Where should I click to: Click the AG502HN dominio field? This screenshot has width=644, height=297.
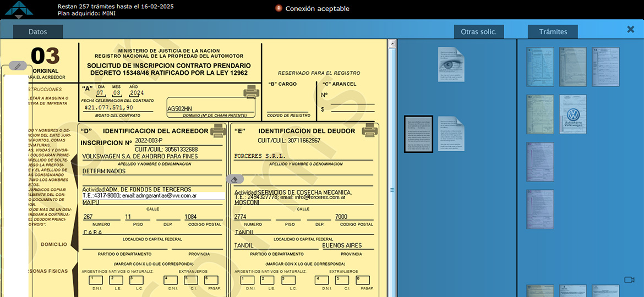point(211,108)
